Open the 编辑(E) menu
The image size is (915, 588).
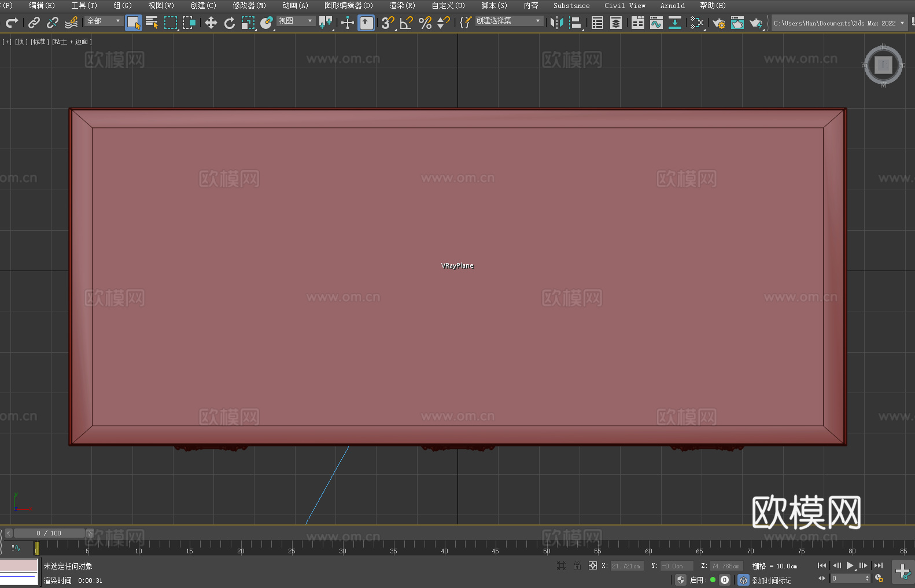point(42,5)
